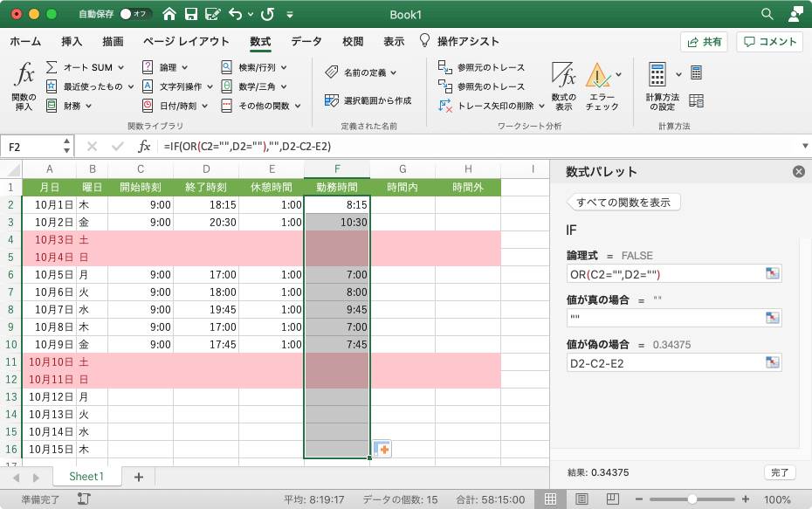The width and height of the screenshot is (812, 509).
Task: Open the View (表示) tab
Action: pos(394,41)
